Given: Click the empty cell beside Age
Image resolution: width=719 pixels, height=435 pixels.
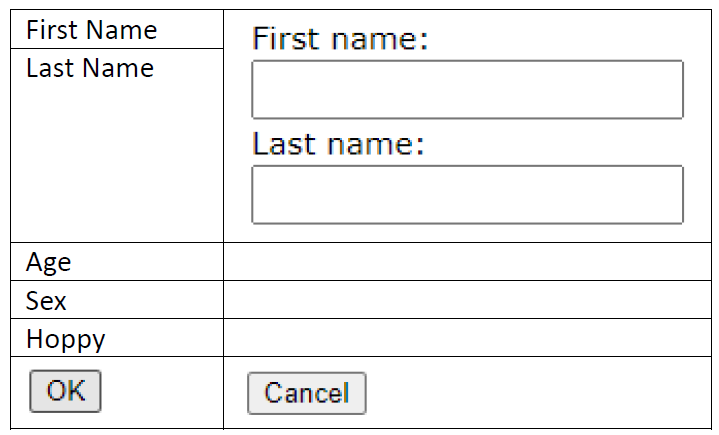Looking at the screenshot, I should click(x=466, y=262).
